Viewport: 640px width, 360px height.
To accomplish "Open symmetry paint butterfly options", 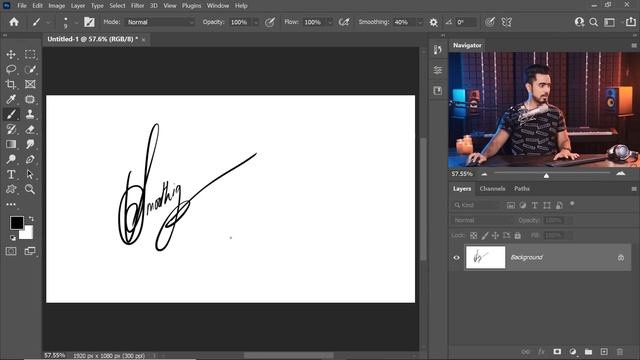I will pos(507,22).
